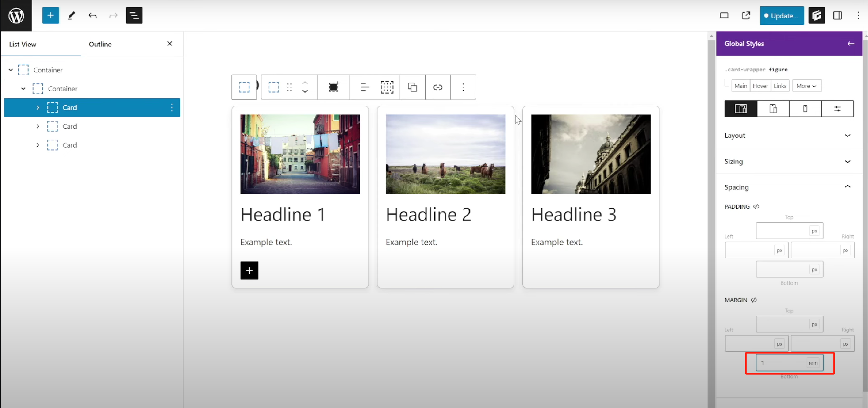Click the block inserter plus button
Viewport: 868px width, 408px height.
click(x=51, y=16)
